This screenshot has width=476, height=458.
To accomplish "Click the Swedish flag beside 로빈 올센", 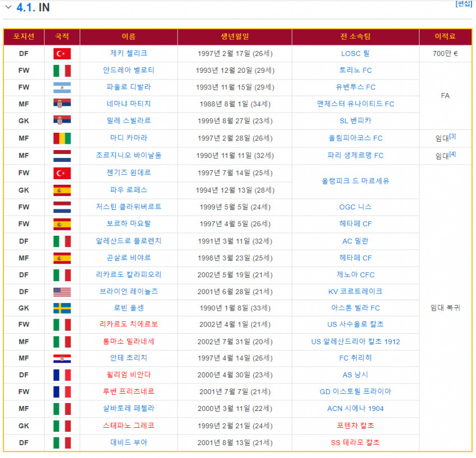I will tap(62, 308).
